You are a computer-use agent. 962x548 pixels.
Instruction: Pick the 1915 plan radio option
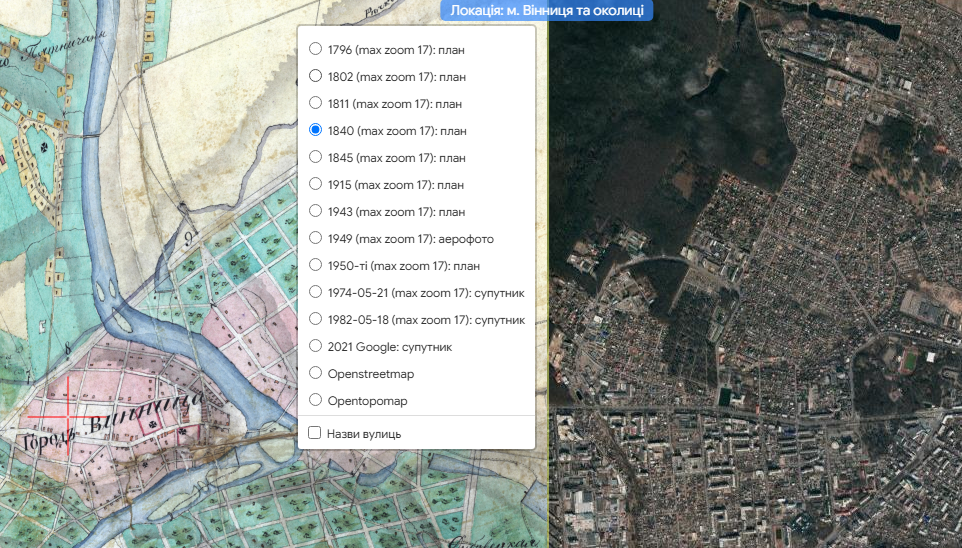coord(315,183)
